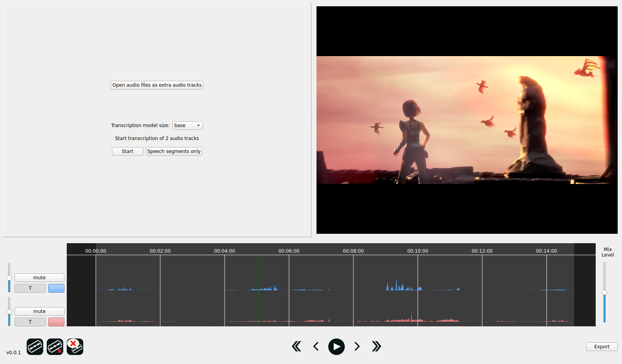This screenshot has height=364, width=622.
Task: Click the red waveform spike near 00:10:00
Action: pyautogui.click(x=412, y=317)
